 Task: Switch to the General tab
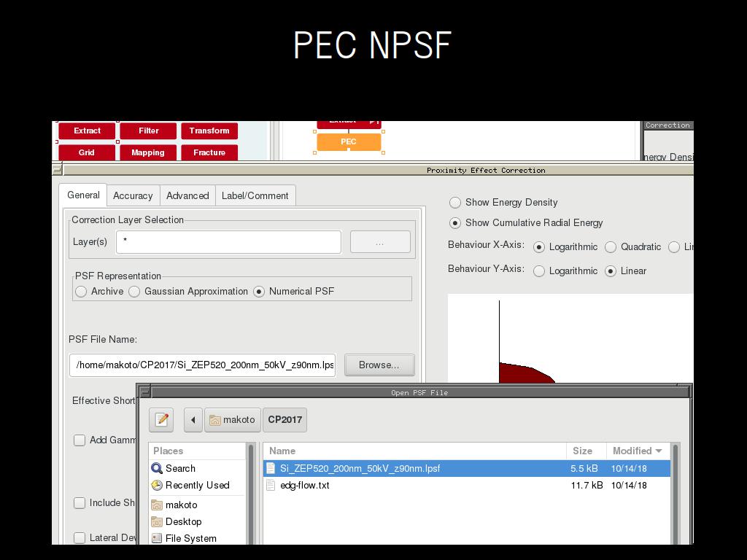pyautogui.click(x=83, y=195)
